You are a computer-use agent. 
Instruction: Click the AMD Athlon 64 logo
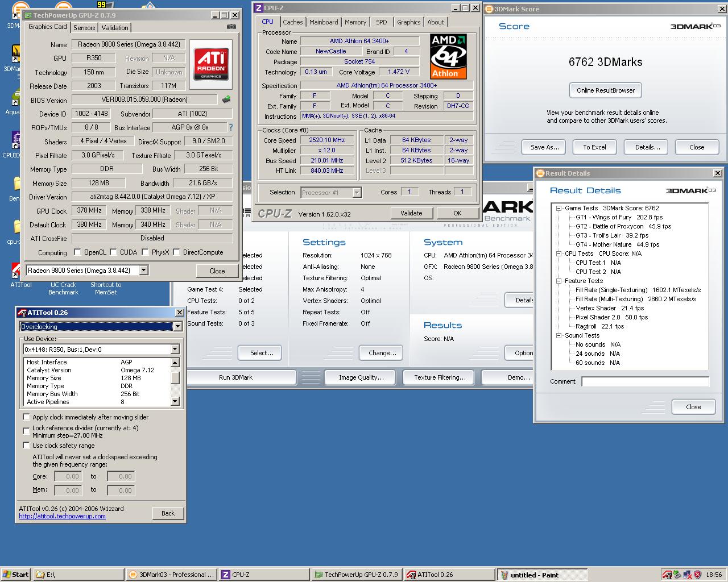(x=448, y=56)
